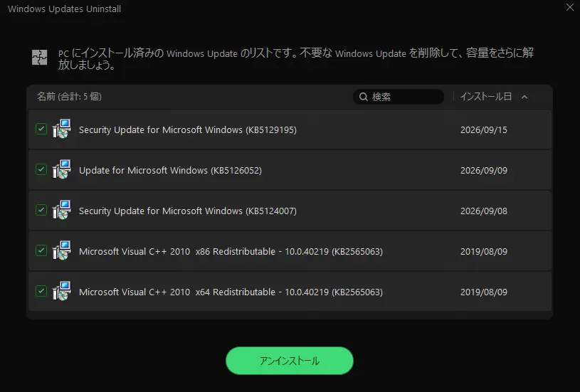Uncheck the KB5126052 update checkbox

(x=41, y=170)
